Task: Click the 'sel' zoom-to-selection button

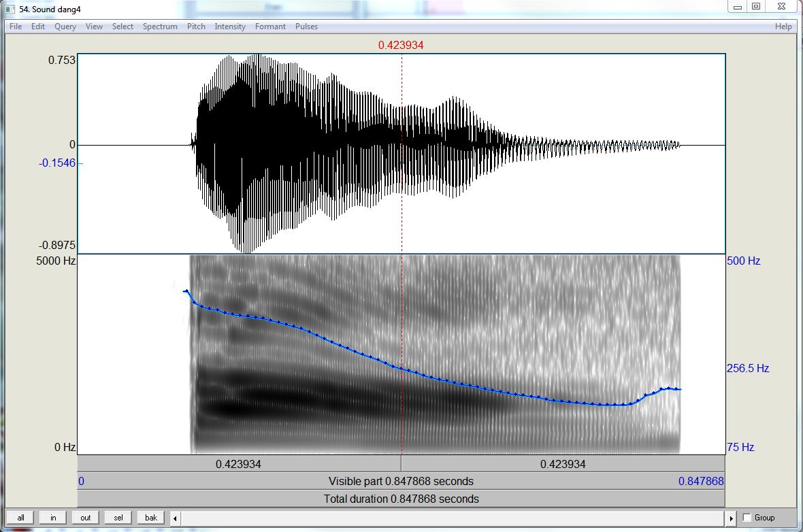Action: click(118, 518)
